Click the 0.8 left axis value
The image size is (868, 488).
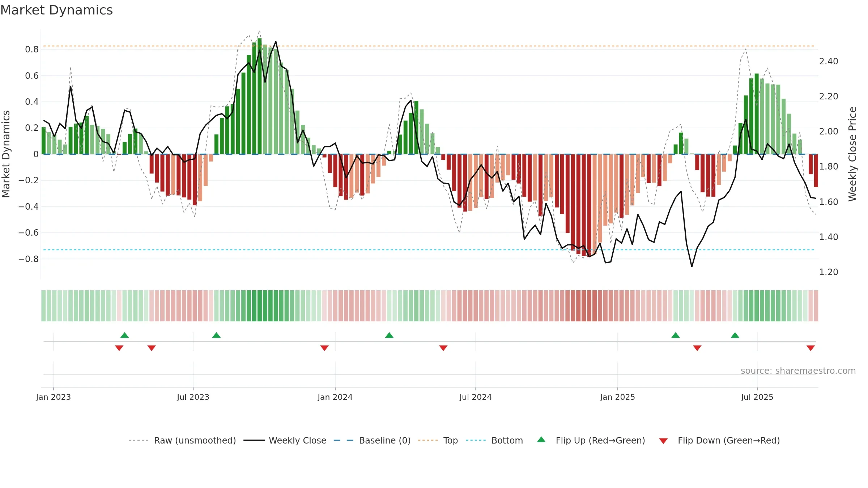coord(32,50)
